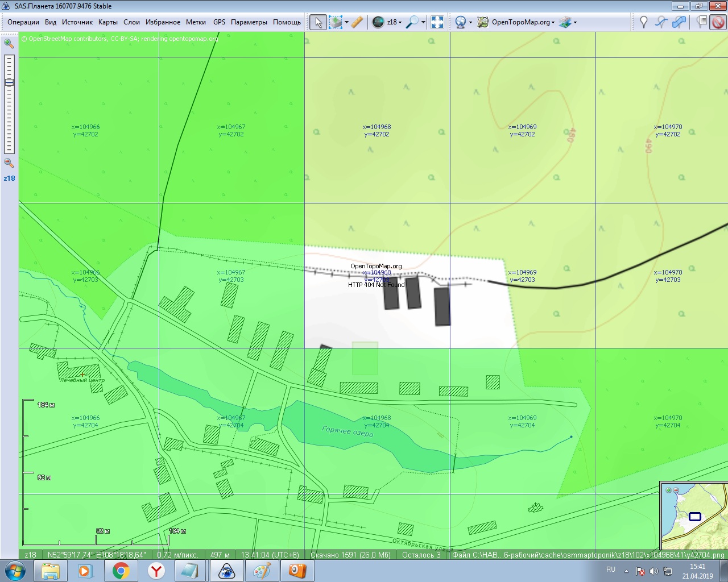Click the add placemark pin icon

[x=643, y=22]
